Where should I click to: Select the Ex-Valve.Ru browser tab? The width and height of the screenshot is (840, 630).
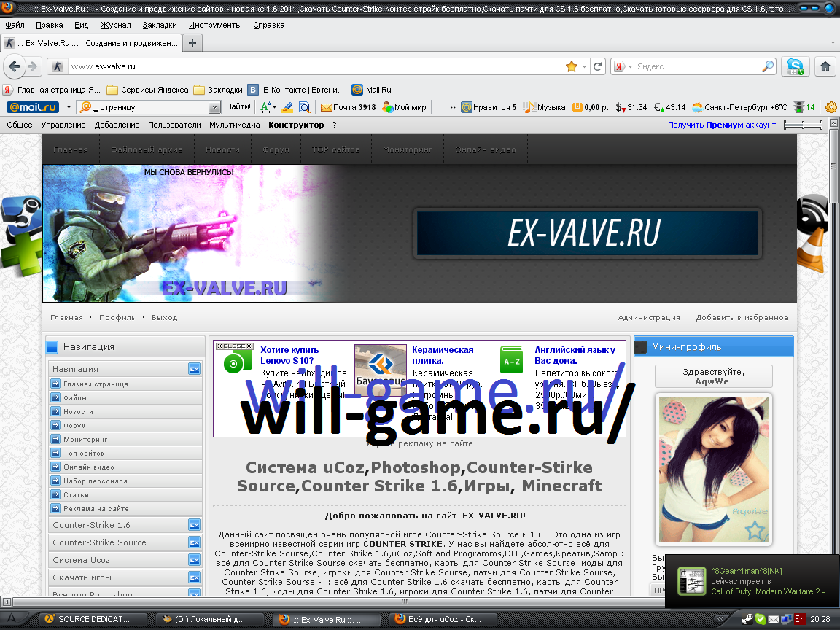click(91, 44)
